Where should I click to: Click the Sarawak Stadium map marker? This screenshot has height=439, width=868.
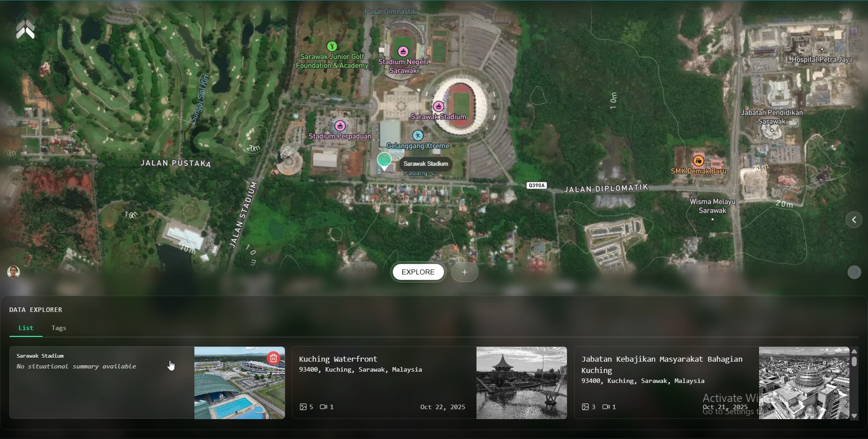point(439,105)
